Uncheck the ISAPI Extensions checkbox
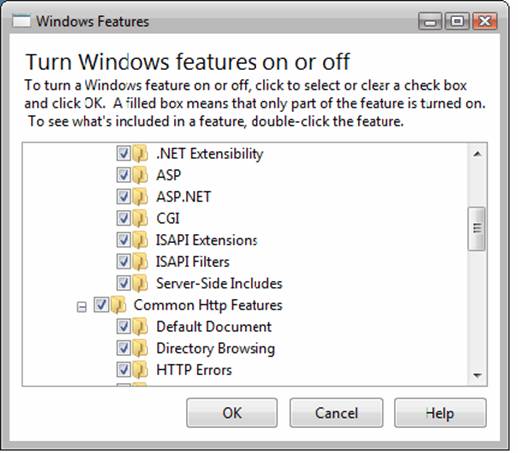Image resolution: width=518 pixels, height=453 pixels. [123, 240]
